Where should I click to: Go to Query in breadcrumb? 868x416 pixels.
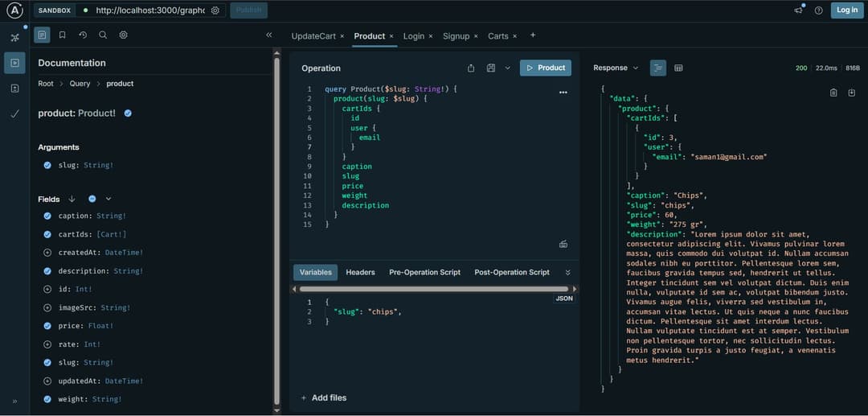pyautogui.click(x=80, y=84)
